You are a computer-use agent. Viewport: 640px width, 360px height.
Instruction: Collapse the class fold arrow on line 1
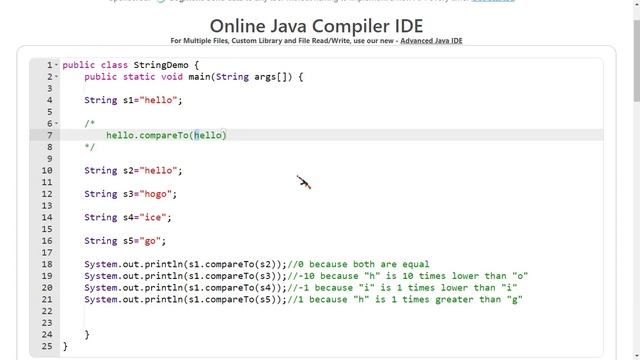56,65
